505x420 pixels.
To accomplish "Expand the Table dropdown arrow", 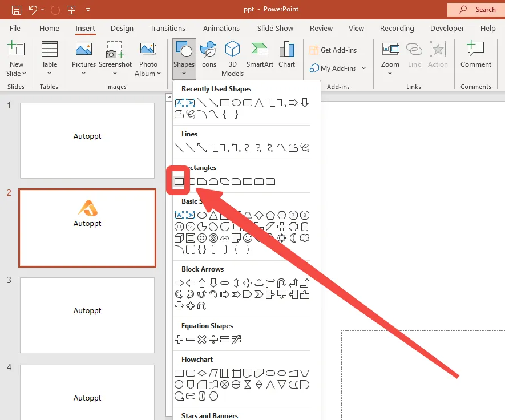I will pyautogui.click(x=49, y=74).
